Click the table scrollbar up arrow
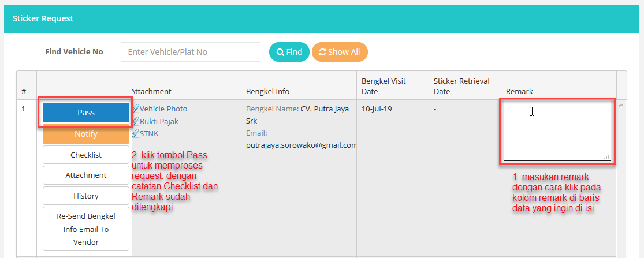644x258 pixels. coord(621,106)
